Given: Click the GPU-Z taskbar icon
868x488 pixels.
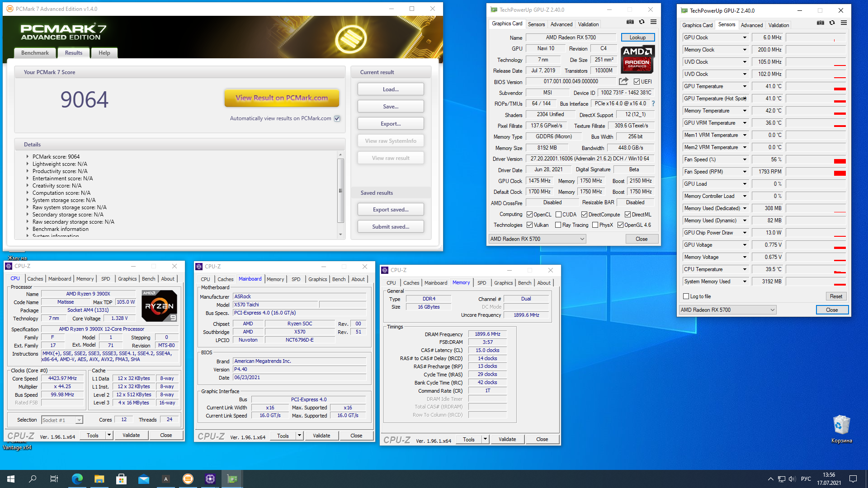Looking at the screenshot, I should coord(232,479).
